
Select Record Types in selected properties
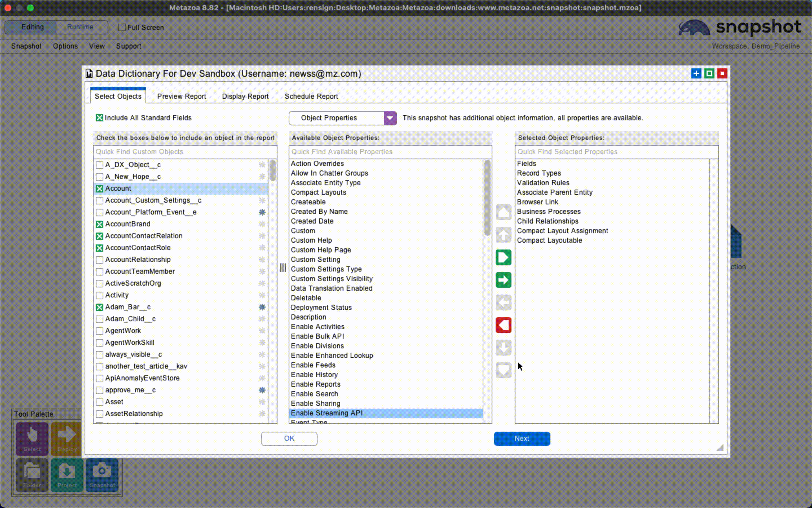point(612,173)
